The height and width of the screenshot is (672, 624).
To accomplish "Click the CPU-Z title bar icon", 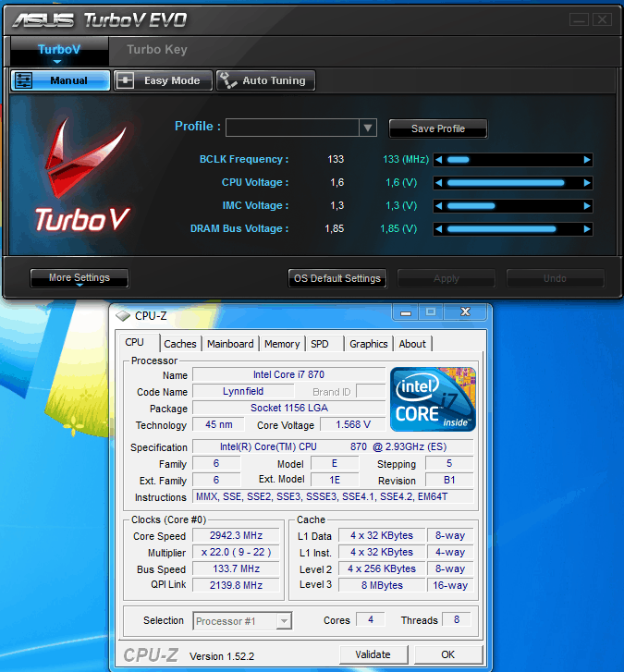I will [x=123, y=316].
